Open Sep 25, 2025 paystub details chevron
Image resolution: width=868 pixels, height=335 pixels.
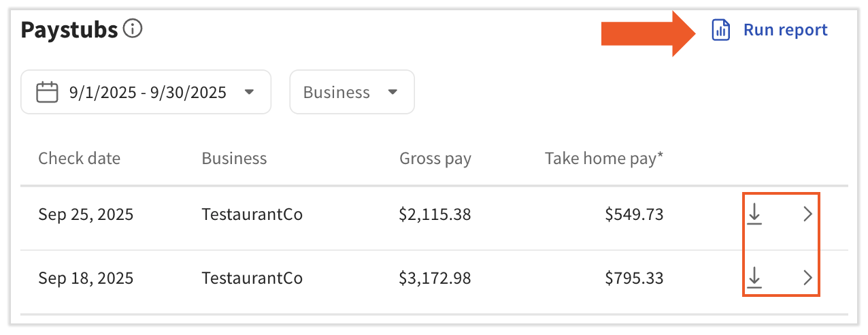coord(807,214)
